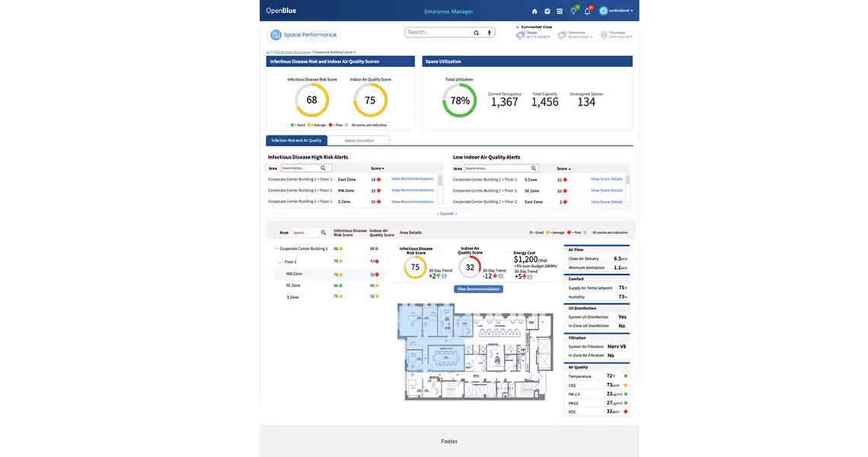Sort Low Indoor Air Quality alerts by Score

pyautogui.click(x=563, y=168)
